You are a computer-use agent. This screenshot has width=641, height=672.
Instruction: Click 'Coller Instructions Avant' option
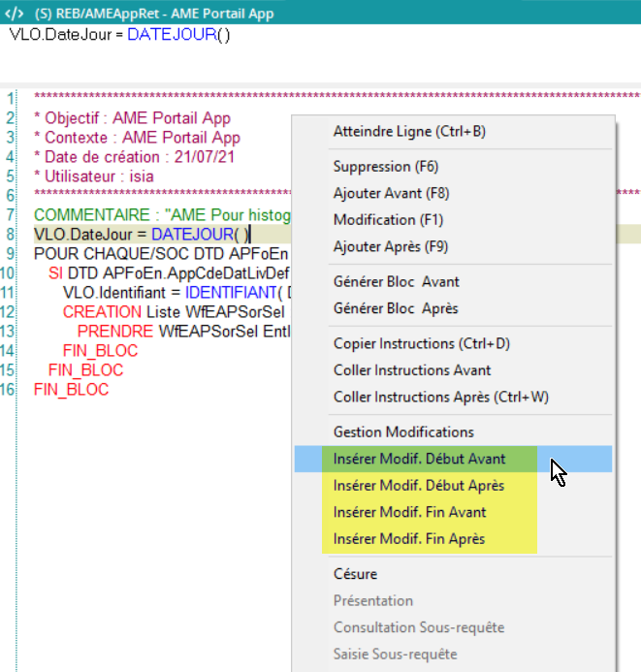411,370
